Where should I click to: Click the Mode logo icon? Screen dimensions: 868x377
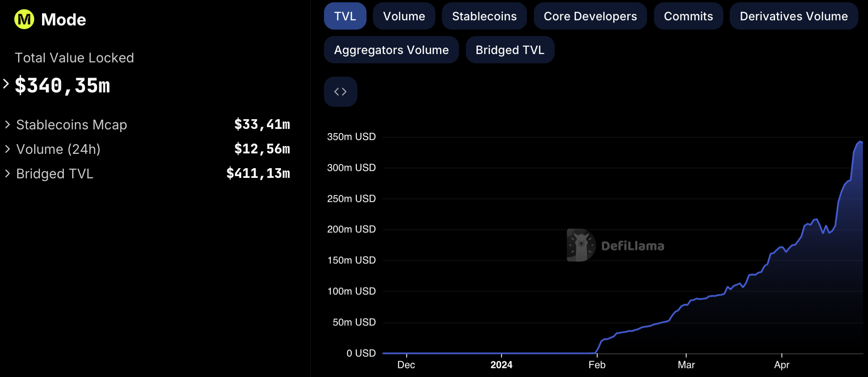pyautogui.click(x=24, y=19)
